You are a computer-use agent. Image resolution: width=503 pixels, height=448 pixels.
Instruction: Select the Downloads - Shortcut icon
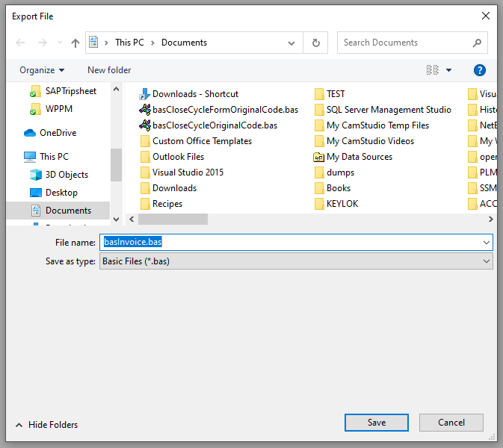click(x=145, y=94)
